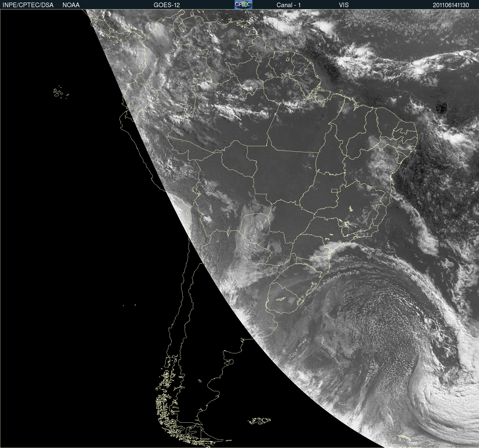Click the INPE/CPTEC/DSA label
Screen dimensions: 479x448
click(x=28, y=5)
